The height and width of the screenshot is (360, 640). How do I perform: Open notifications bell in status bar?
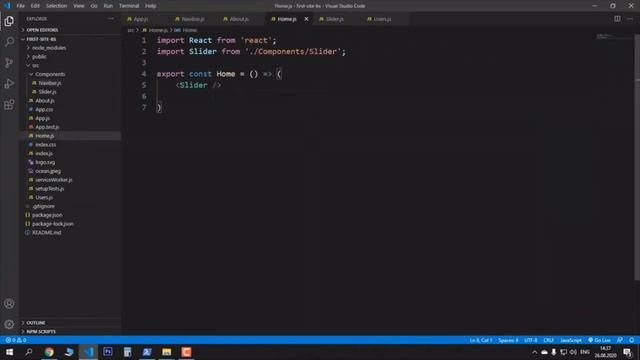click(x=631, y=340)
